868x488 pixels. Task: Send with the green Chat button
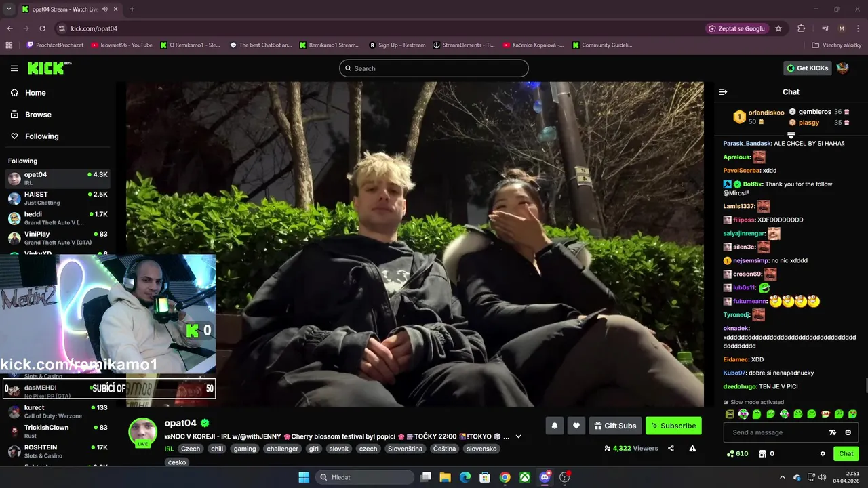pyautogui.click(x=846, y=453)
